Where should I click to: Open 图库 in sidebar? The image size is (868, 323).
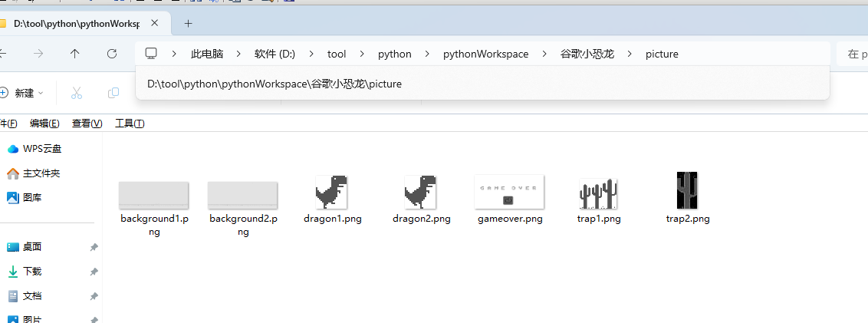pyautogui.click(x=24, y=197)
